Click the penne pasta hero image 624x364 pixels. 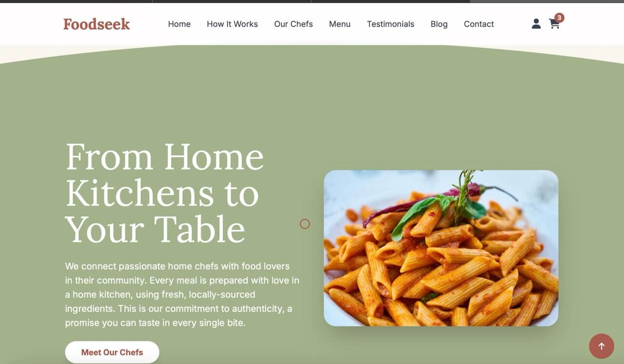441,248
